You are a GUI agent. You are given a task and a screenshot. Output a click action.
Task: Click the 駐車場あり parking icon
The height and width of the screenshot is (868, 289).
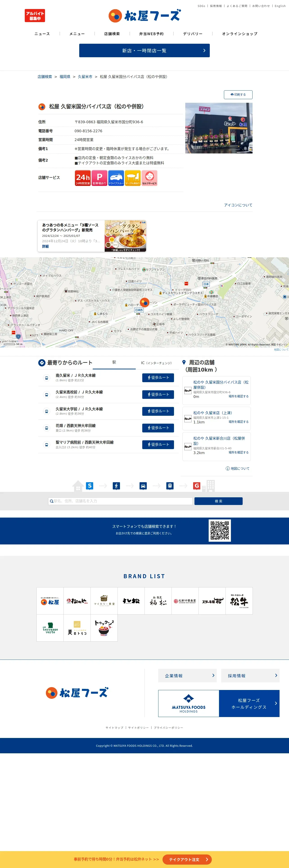99,178
